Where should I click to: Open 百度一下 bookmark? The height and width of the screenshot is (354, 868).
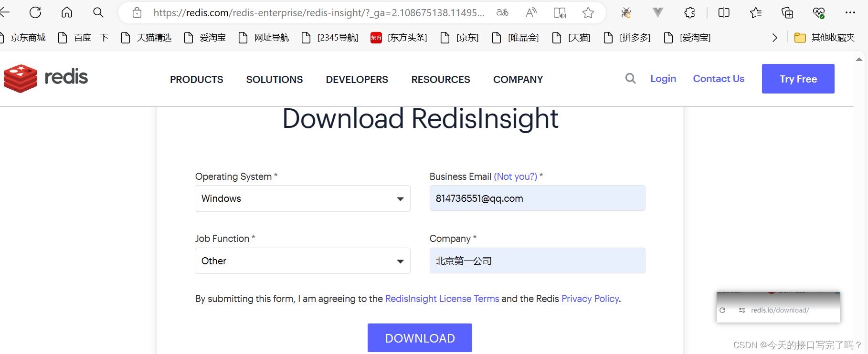[x=84, y=38]
